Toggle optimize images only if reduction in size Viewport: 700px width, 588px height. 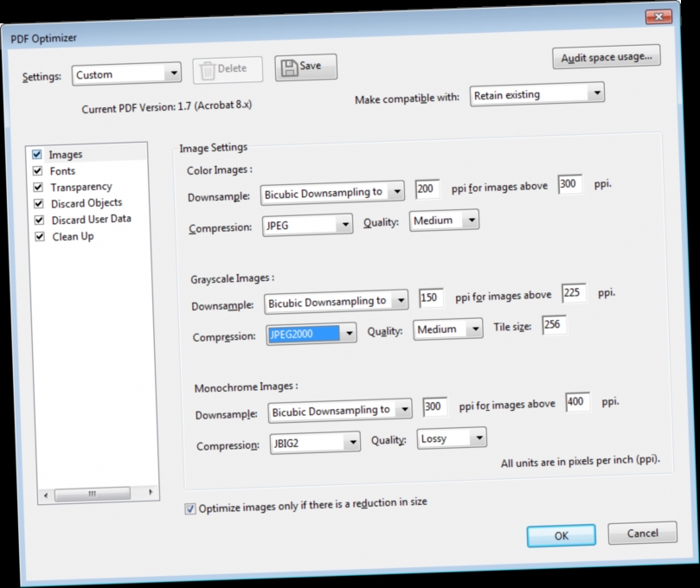pos(189,508)
